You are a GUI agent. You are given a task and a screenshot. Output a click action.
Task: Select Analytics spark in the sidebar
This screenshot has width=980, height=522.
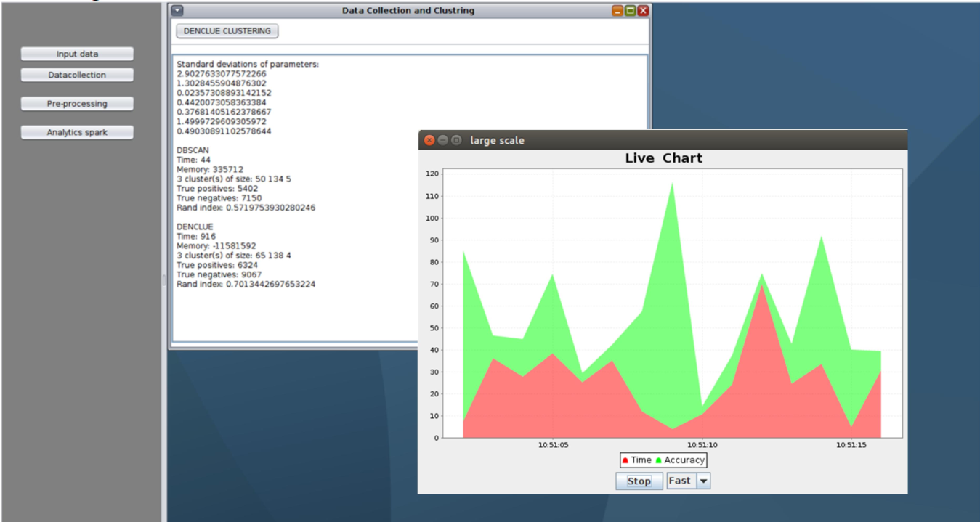click(77, 131)
